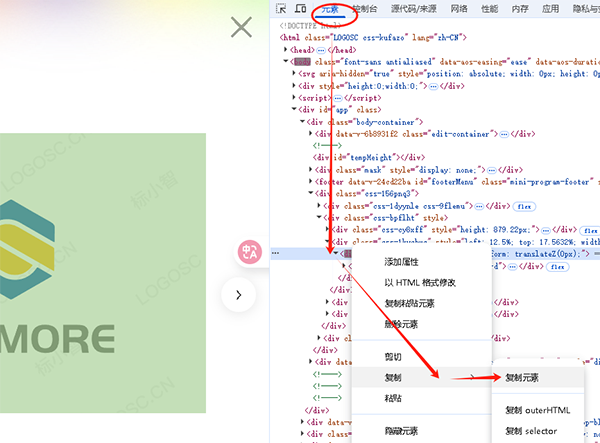Collapse the body-container div node

click(x=302, y=122)
